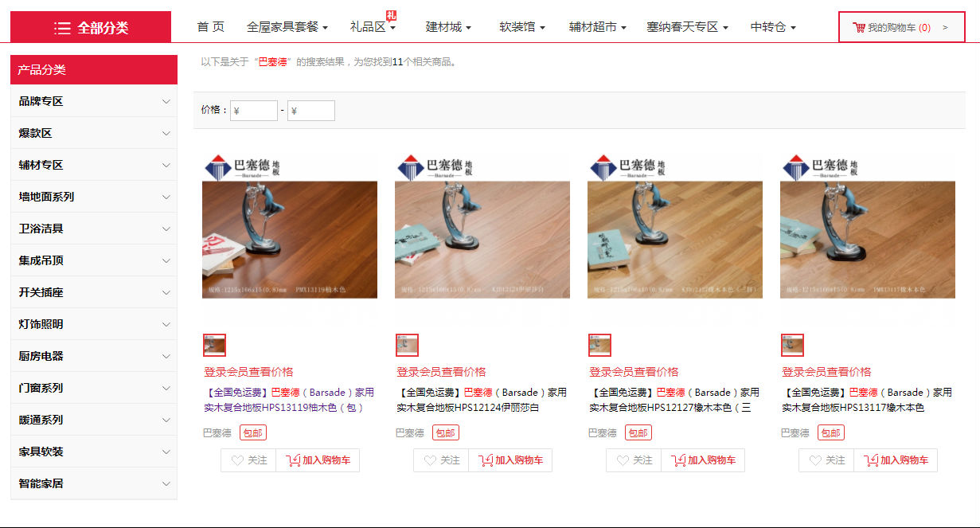Image resolution: width=980 pixels, height=528 pixels.
Task: Open the main image of HPS13119 flooring
Action: click(x=290, y=240)
